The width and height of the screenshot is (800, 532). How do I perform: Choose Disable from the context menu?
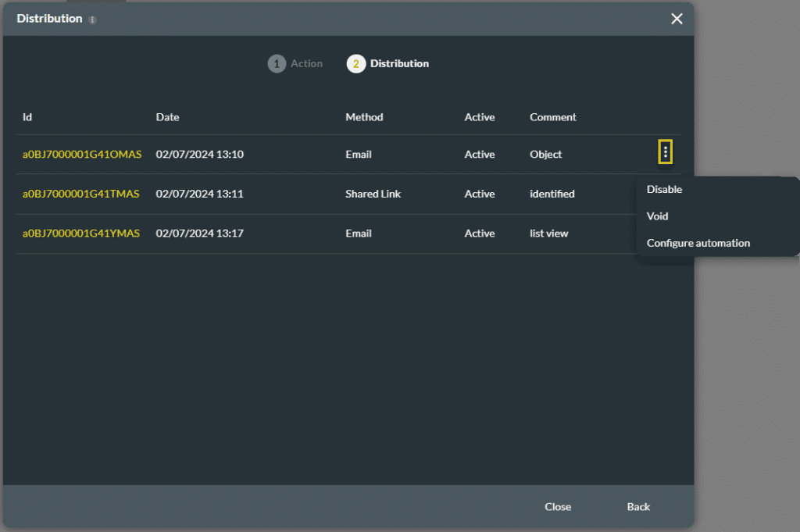(x=664, y=190)
